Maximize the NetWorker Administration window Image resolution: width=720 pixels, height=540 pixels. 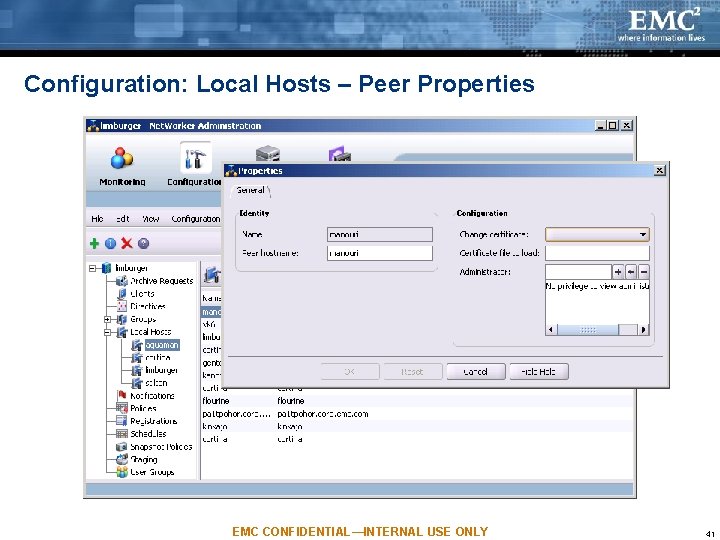(x=613, y=125)
